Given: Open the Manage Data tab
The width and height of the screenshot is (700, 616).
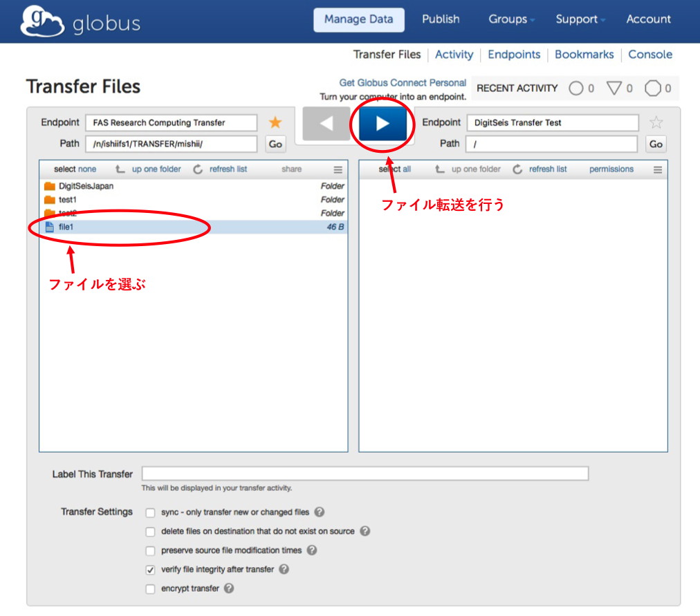Looking at the screenshot, I should point(358,19).
